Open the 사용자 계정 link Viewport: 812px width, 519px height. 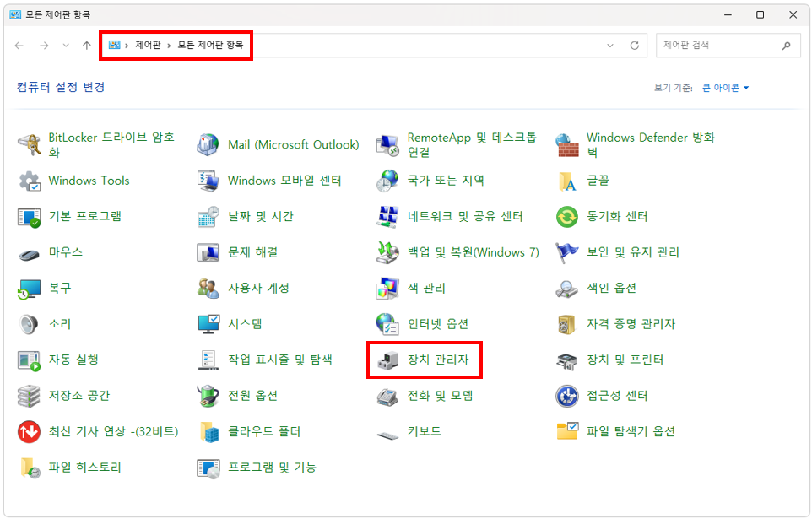pyautogui.click(x=258, y=289)
